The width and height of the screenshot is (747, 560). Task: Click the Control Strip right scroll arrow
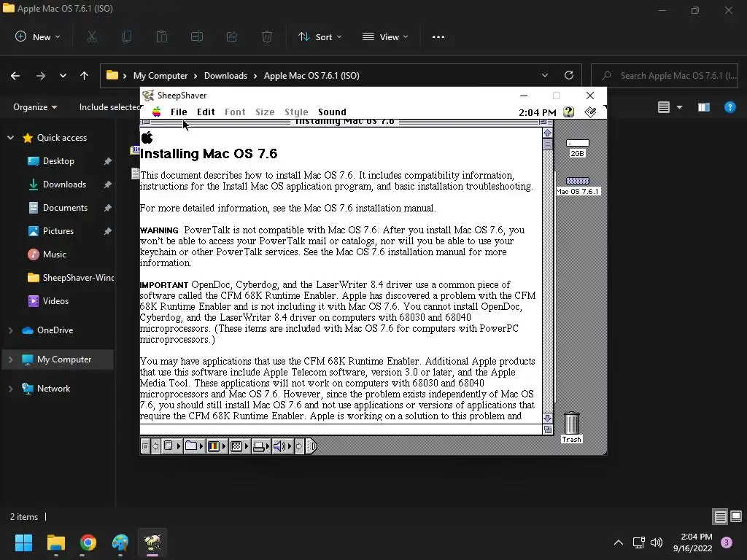[299, 446]
